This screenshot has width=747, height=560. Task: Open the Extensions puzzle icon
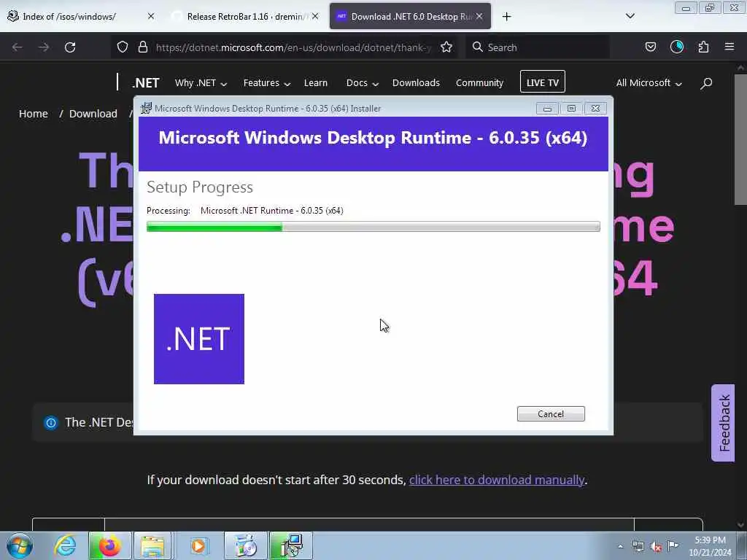[703, 47]
